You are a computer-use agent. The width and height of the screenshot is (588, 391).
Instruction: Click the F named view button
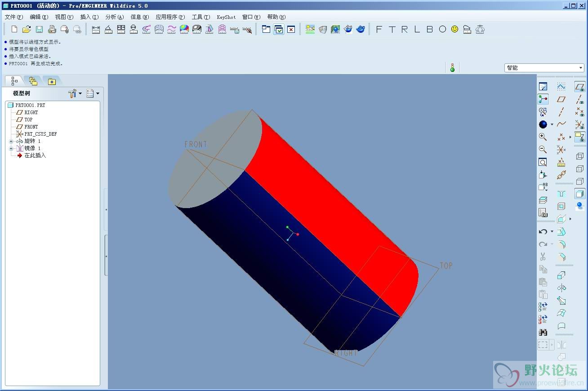(x=379, y=29)
